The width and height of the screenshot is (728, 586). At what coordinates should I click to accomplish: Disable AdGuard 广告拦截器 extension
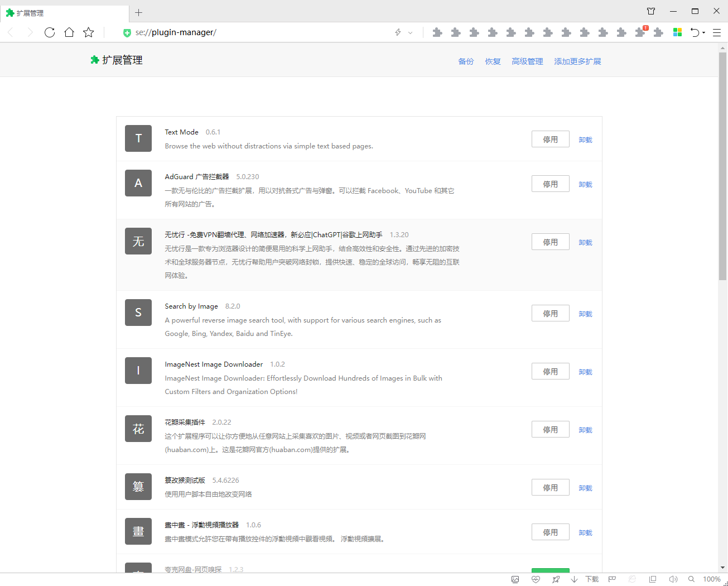pyautogui.click(x=550, y=184)
